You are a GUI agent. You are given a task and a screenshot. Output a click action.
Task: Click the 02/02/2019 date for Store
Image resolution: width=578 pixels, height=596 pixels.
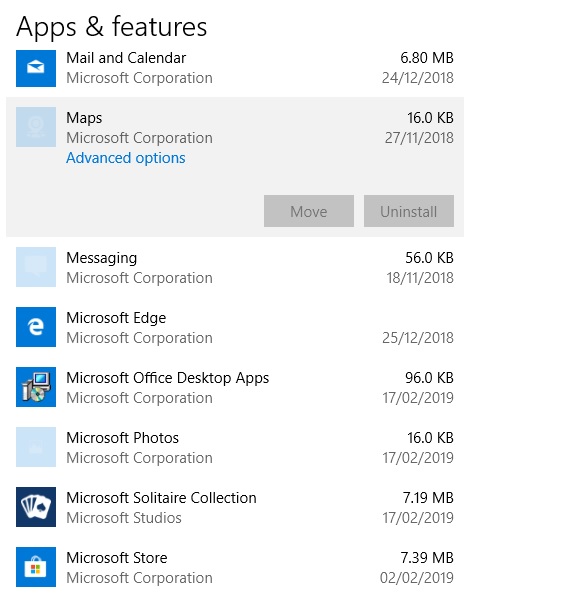tap(417, 578)
